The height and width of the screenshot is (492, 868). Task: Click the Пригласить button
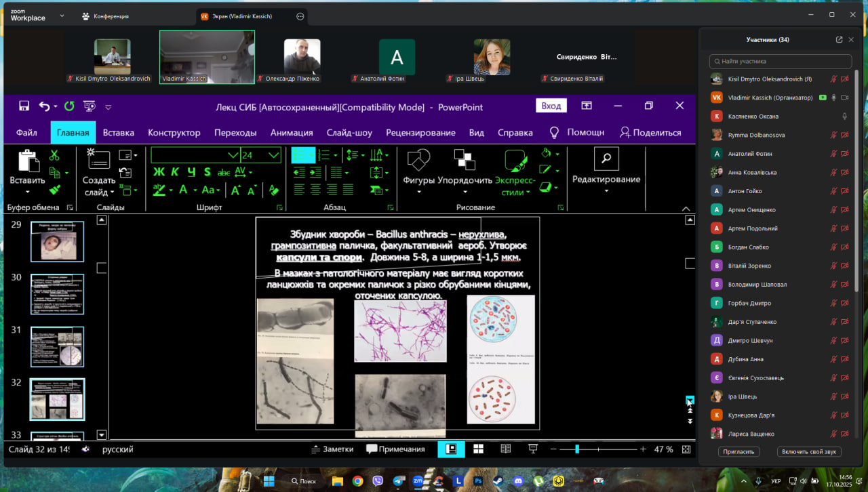point(738,452)
